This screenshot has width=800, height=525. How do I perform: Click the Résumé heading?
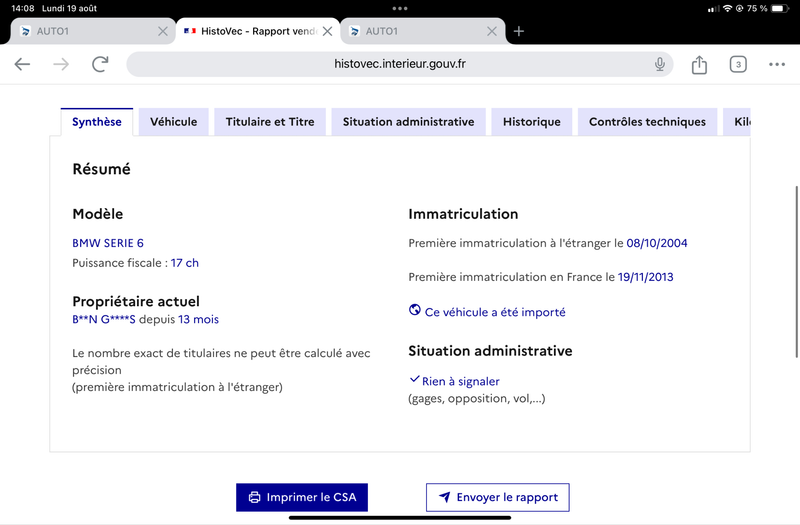coord(102,169)
